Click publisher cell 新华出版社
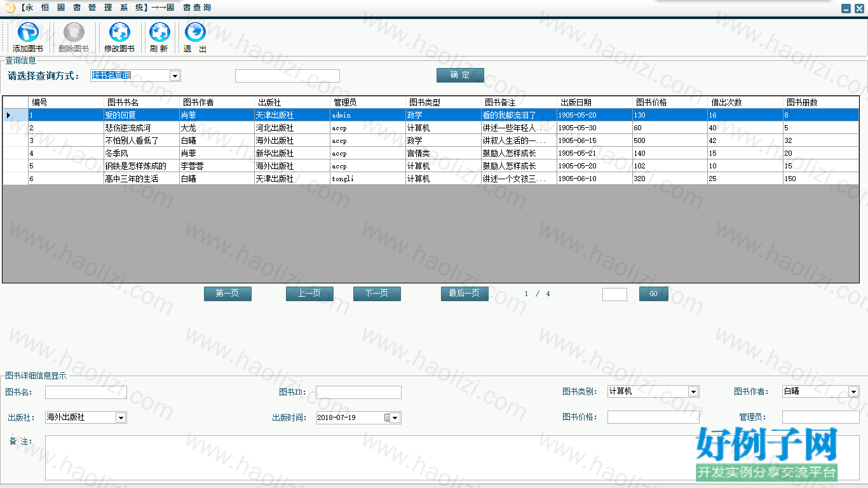The width and height of the screenshot is (868, 488). tap(293, 153)
